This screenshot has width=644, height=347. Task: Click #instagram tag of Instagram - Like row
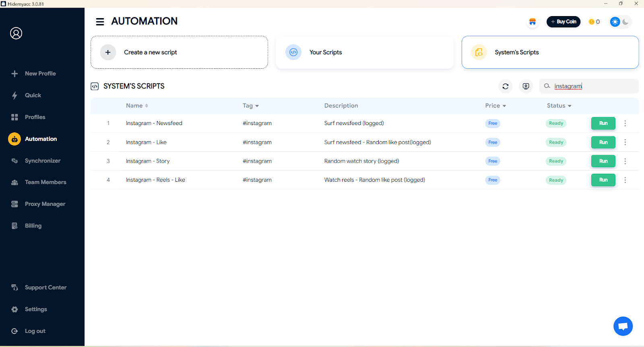click(x=257, y=142)
